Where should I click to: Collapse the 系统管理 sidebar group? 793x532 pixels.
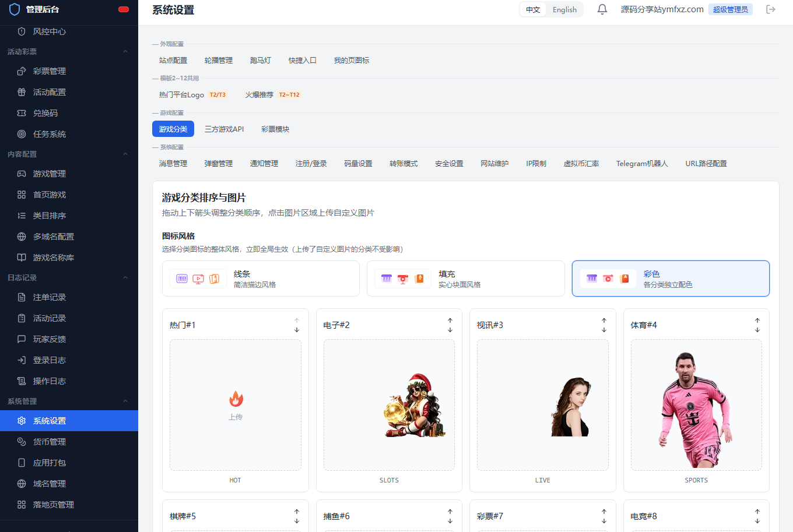click(69, 401)
